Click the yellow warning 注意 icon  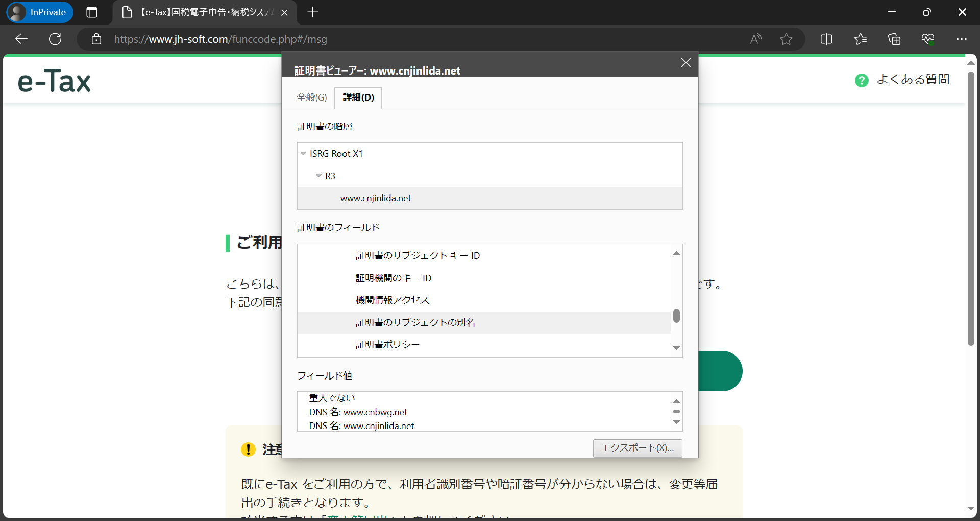click(248, 449)
